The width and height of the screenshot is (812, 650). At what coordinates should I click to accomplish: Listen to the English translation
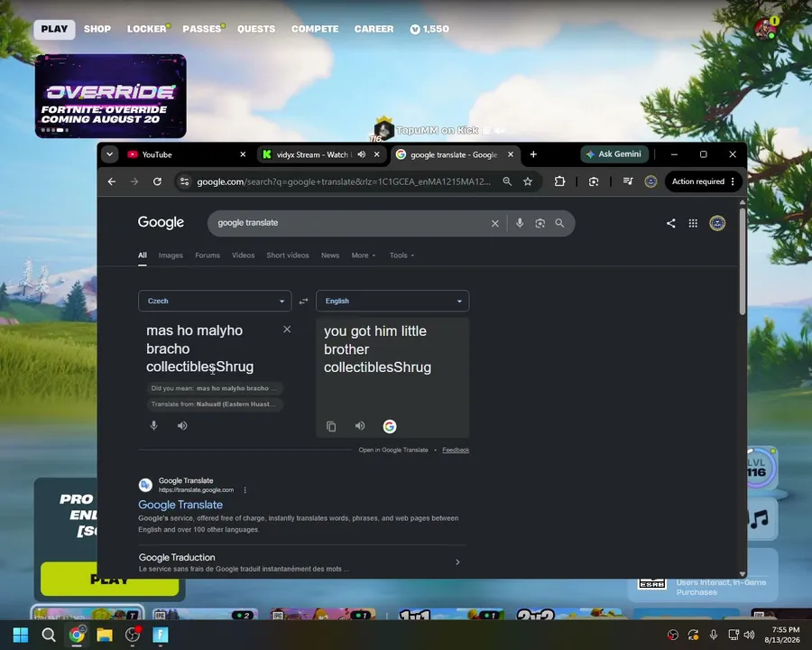(x=360, y=425)
